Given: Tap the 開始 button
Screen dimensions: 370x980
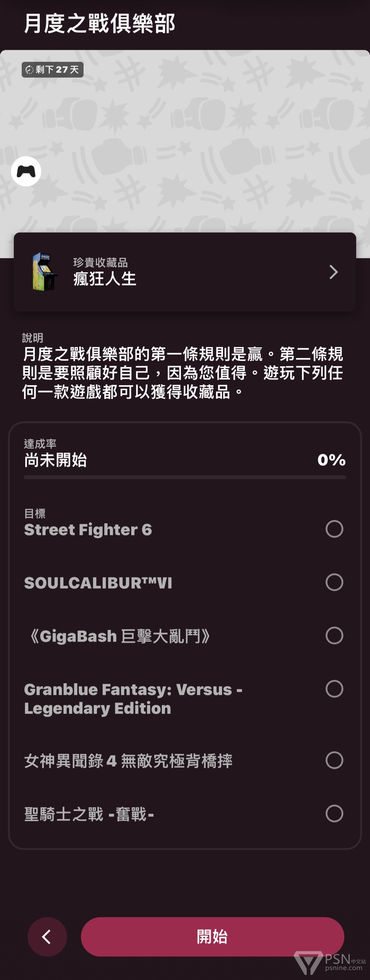Looking at the screenshot, I should coord(212,936).
